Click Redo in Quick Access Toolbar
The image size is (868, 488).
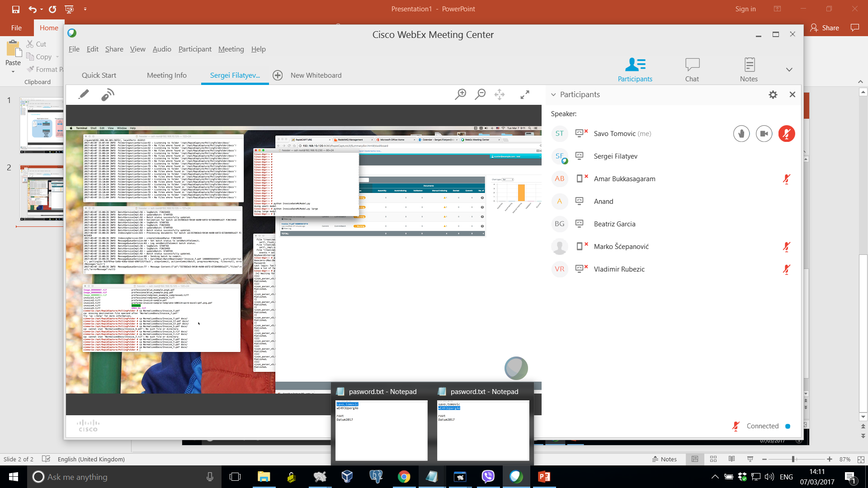tap(52, 9)
